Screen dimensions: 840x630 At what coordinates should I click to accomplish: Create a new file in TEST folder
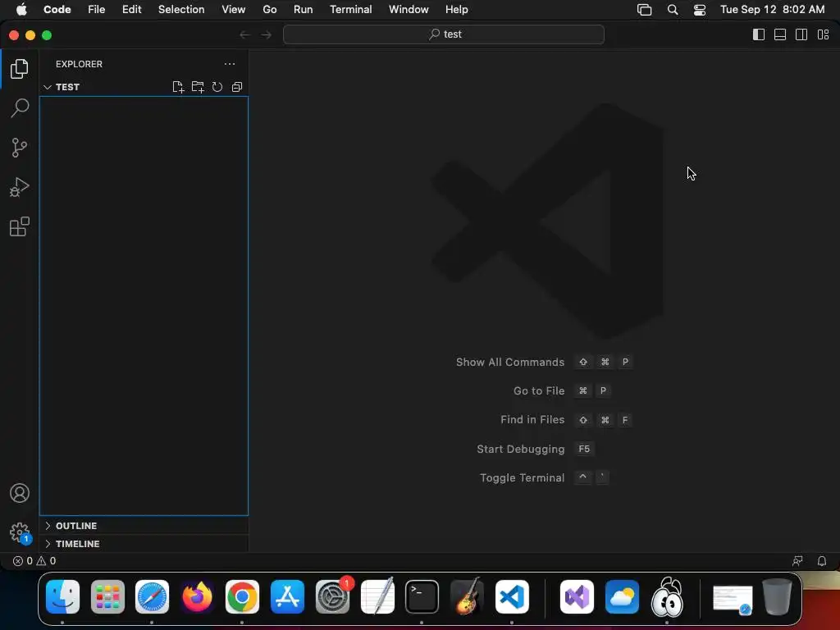(x=178, y=87)
